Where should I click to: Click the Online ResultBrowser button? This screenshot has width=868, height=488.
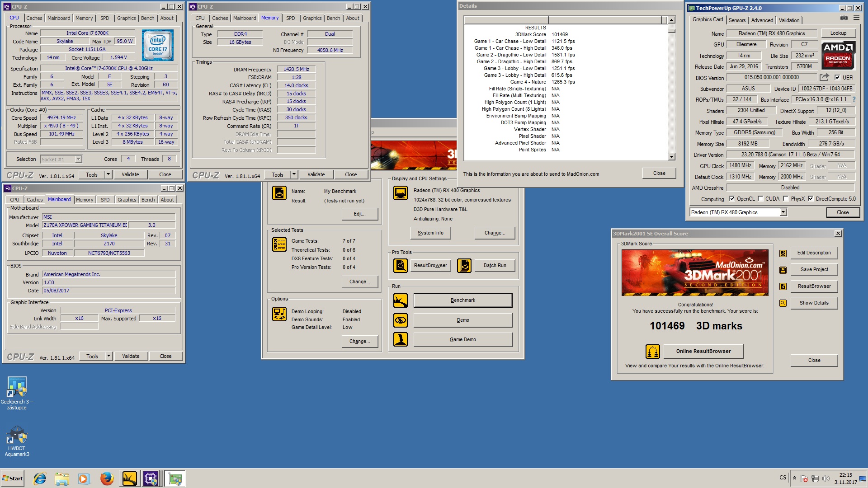[703, 352]
